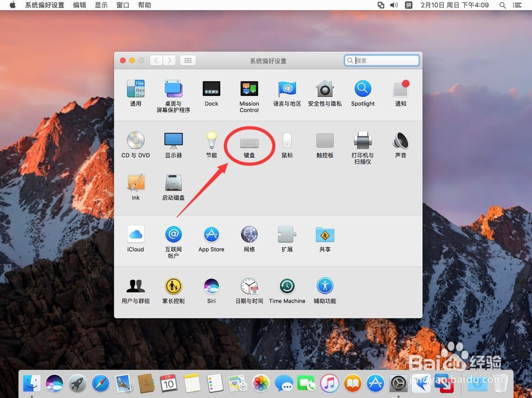Click the forward navigation arrow
The height and width of the screenshot is (398, 532).
(169, 61)
